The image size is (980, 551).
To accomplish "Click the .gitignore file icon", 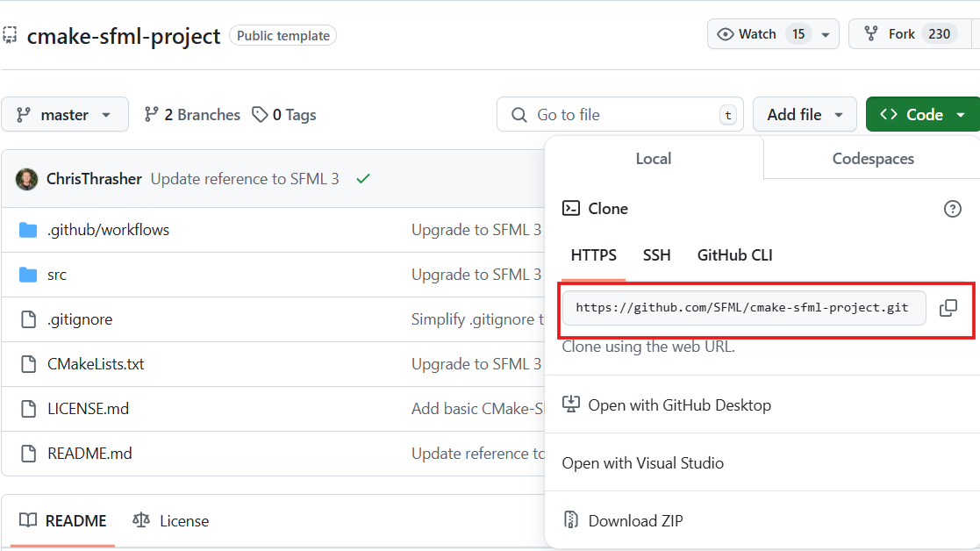I will tap(29, 319).
